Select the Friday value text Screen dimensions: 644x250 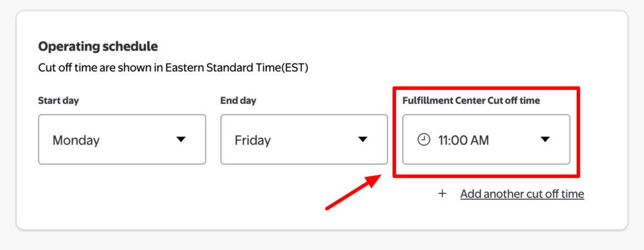click(253, 140)
